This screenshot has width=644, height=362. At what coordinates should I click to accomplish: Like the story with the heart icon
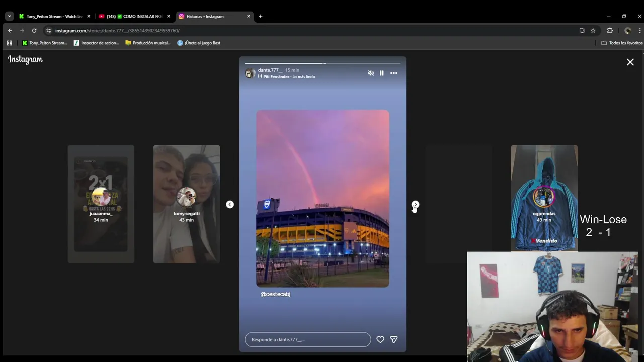point(380,340)
